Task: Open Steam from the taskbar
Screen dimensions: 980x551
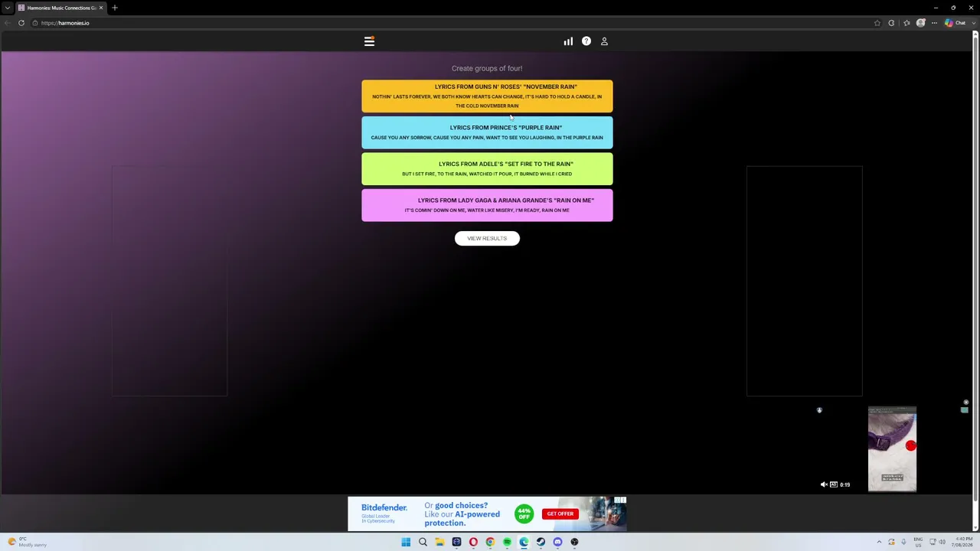Action: click(541, 542)
